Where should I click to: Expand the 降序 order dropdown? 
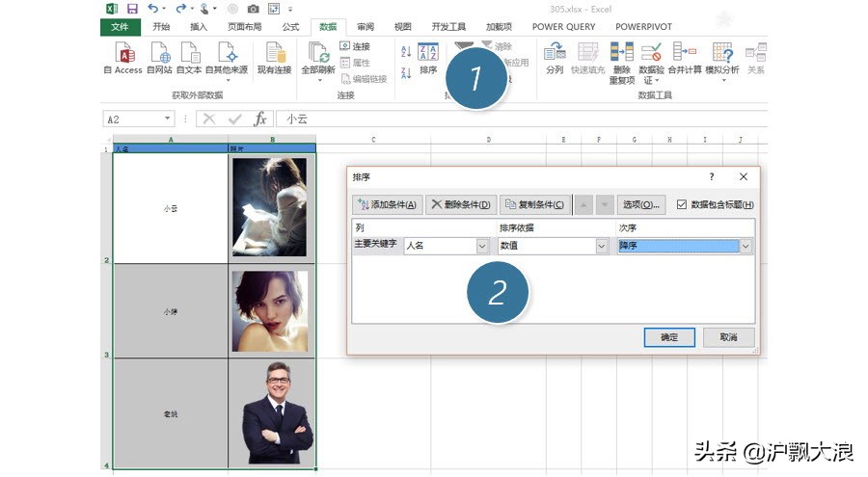click(746, 246)
